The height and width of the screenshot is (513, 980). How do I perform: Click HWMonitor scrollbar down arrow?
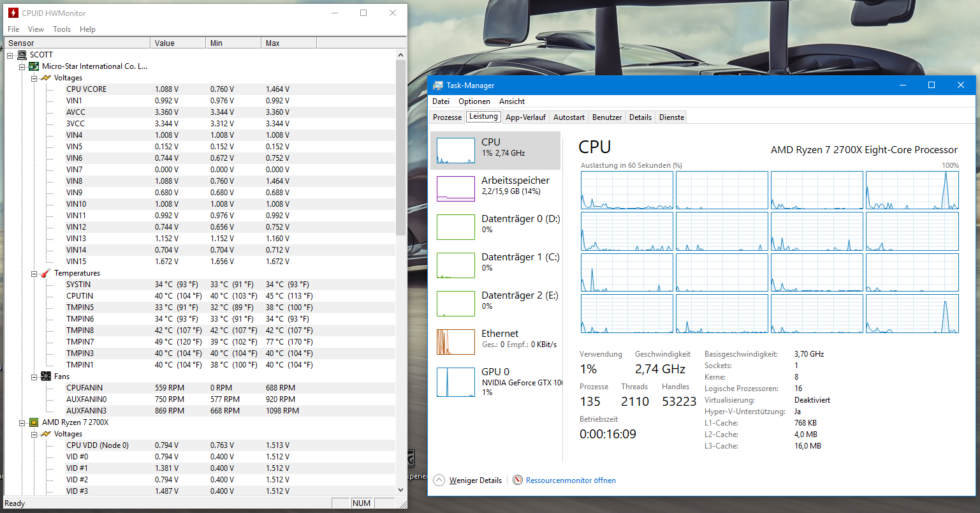401,490
